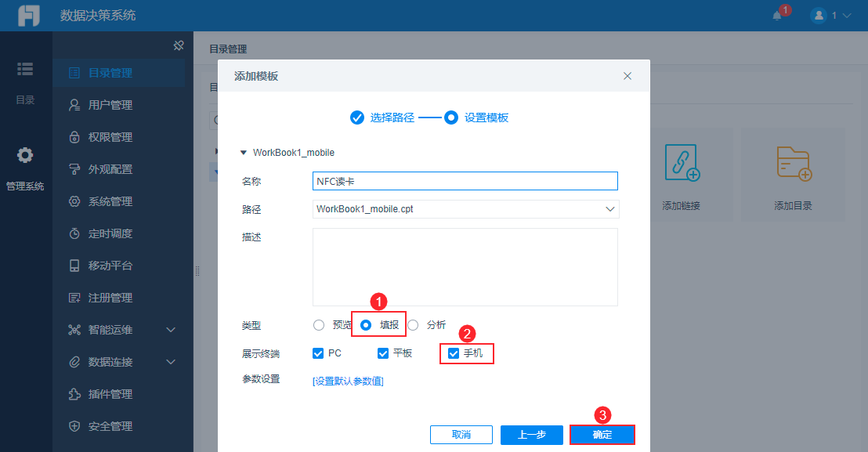Close the 添加模板 dialog

(x=627, y=76)
